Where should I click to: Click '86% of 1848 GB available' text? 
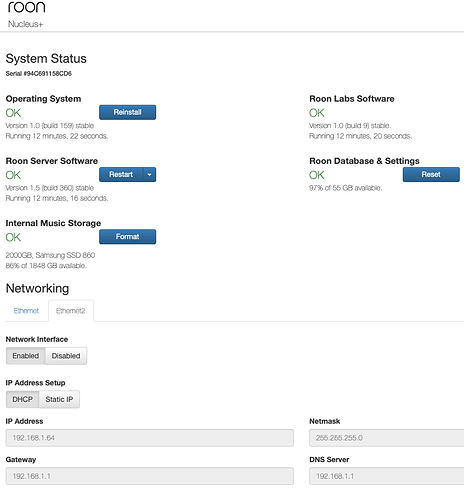(x=46, y=266)
